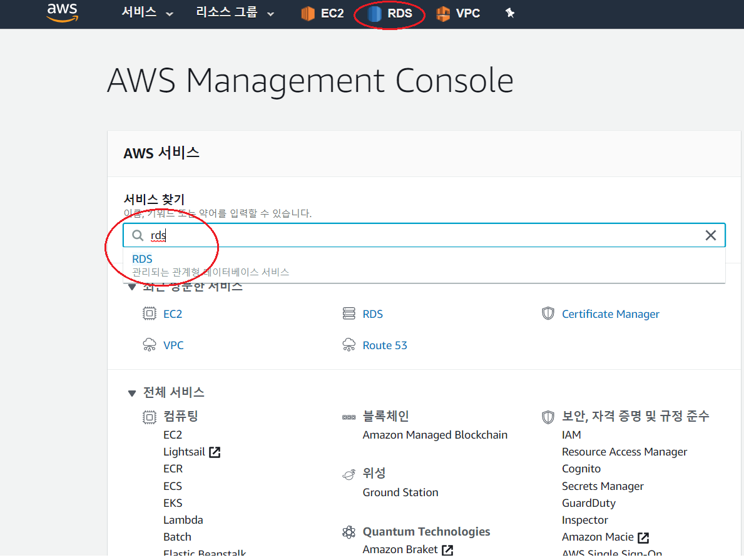Open Lambda service link
The height and width of the screenshot is (560, 744).
tap(183, 520)
